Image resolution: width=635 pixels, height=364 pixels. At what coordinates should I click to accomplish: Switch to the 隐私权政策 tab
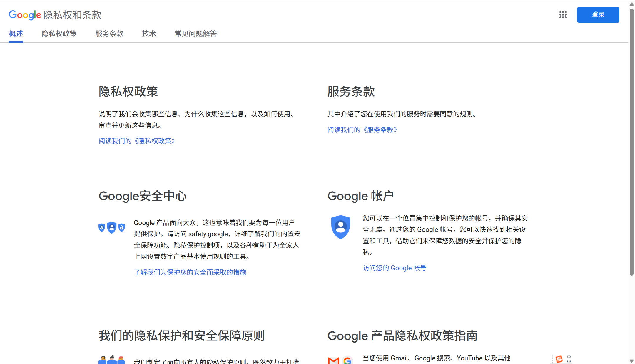click(59, 33)
